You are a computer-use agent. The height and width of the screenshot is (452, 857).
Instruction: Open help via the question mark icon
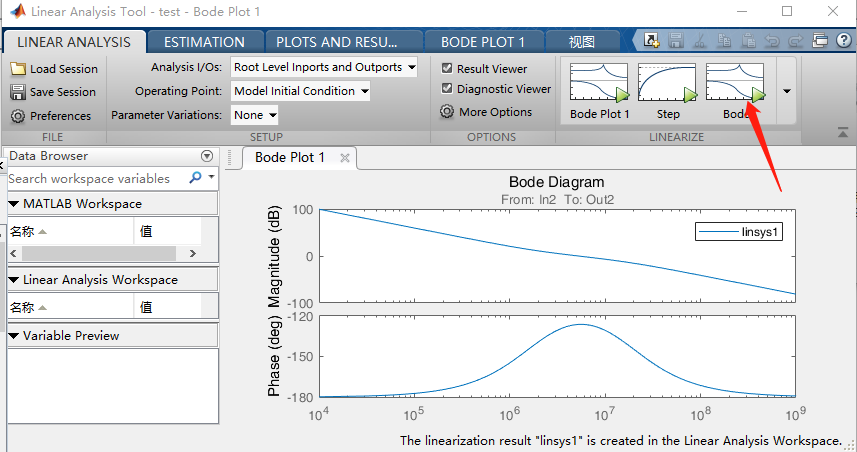(x=843, y=40)
